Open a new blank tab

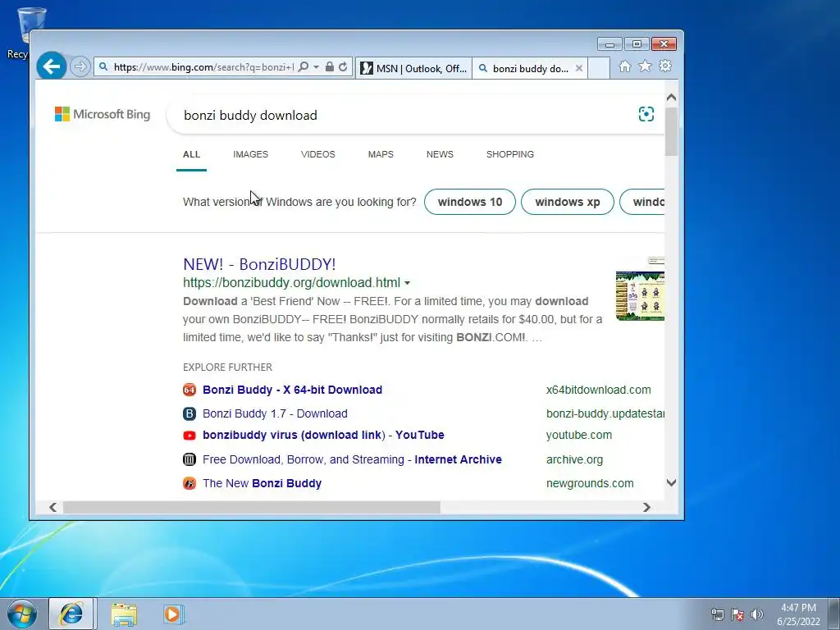pyautogui.click(x=599, y=68)
